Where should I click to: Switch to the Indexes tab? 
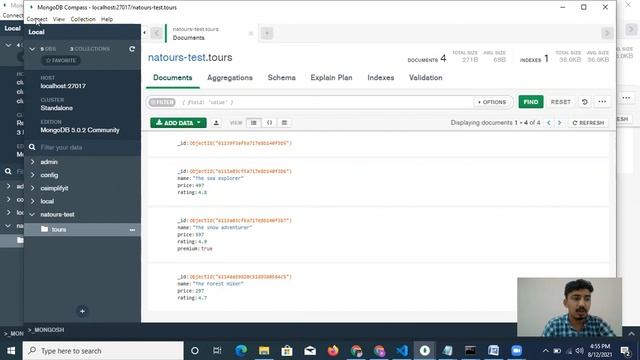pyautogui.click(x=380, y=78)
